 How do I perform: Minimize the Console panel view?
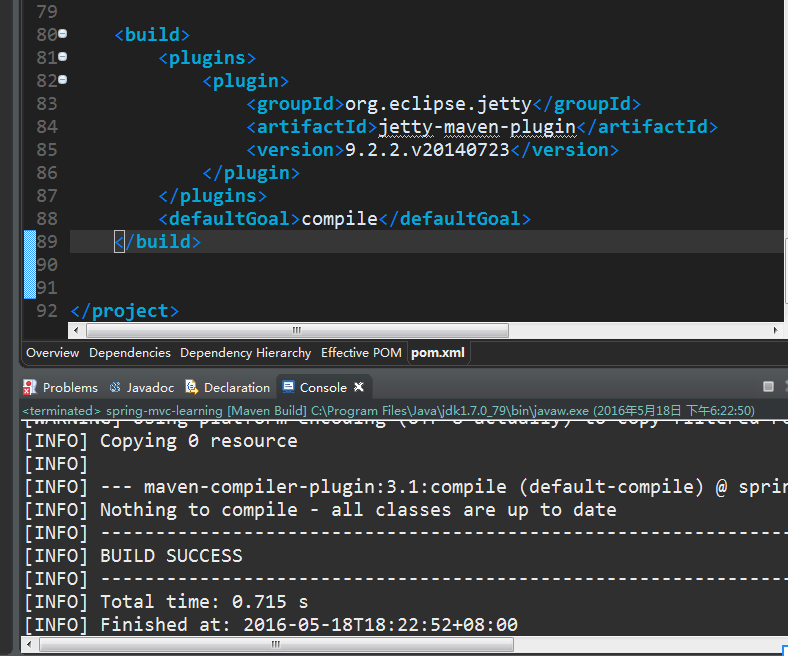point(768,387)
